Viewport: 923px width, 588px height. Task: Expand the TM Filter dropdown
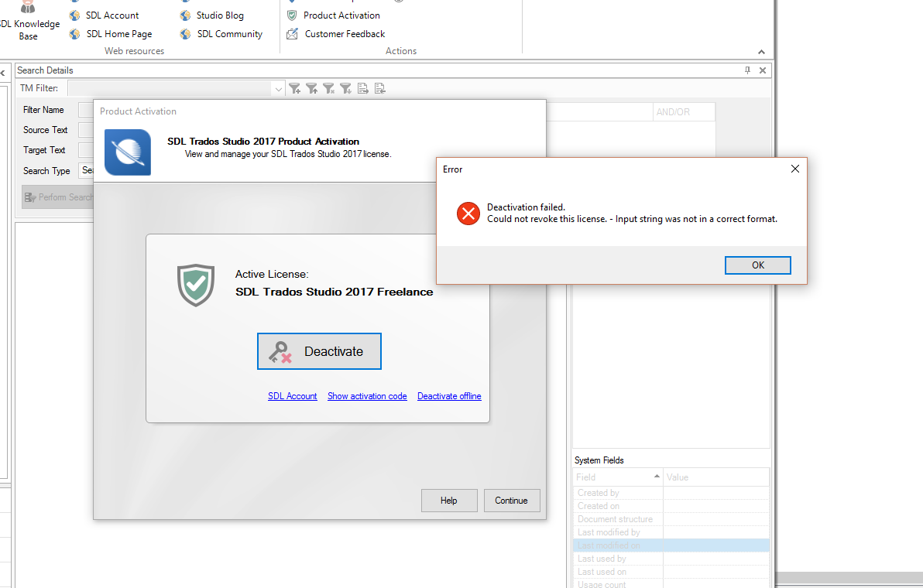tap(279, 89)
